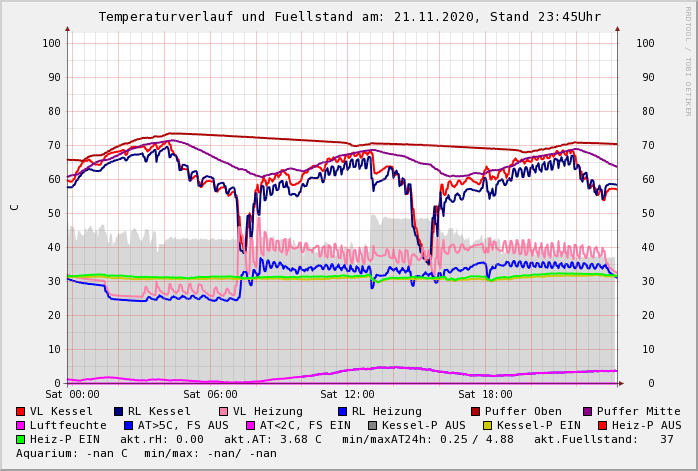Click the gray Kessel-P AUS swatch
Image resolution: width=698 pixels, height=471 pixels.
373,425
